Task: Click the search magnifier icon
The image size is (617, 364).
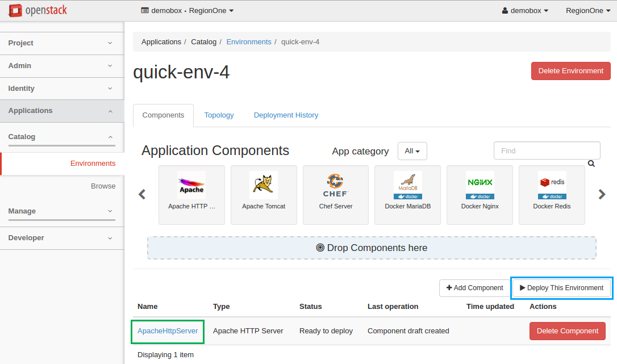Action: click(591, 164)
